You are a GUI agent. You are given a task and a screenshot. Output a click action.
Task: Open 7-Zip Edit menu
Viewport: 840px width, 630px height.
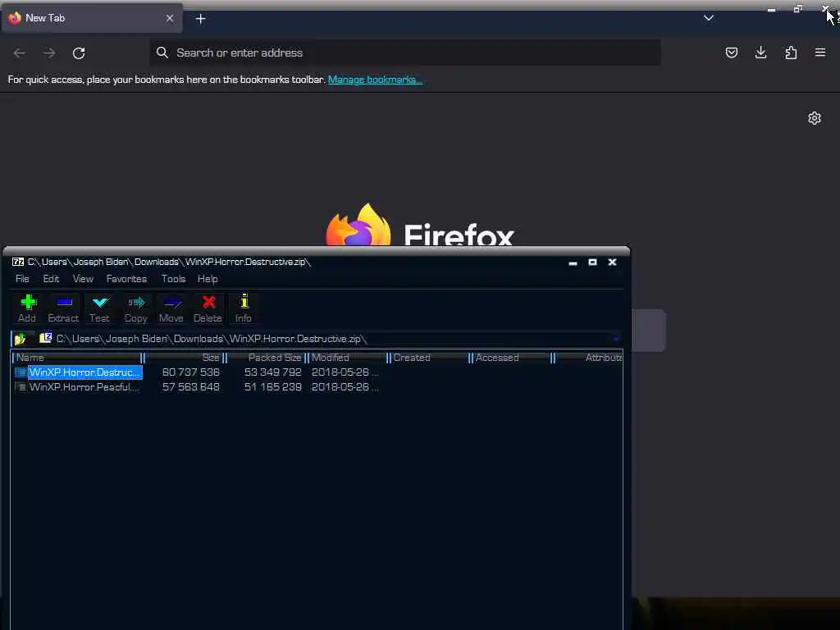(x=51, y=279)
